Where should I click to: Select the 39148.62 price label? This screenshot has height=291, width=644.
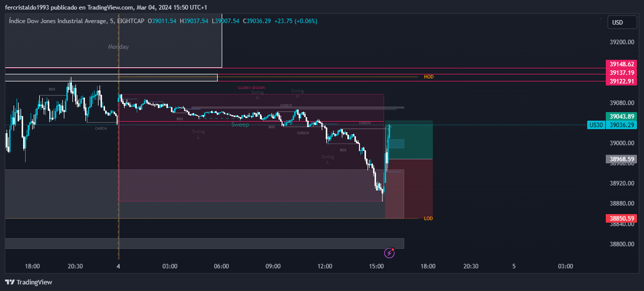621,64
